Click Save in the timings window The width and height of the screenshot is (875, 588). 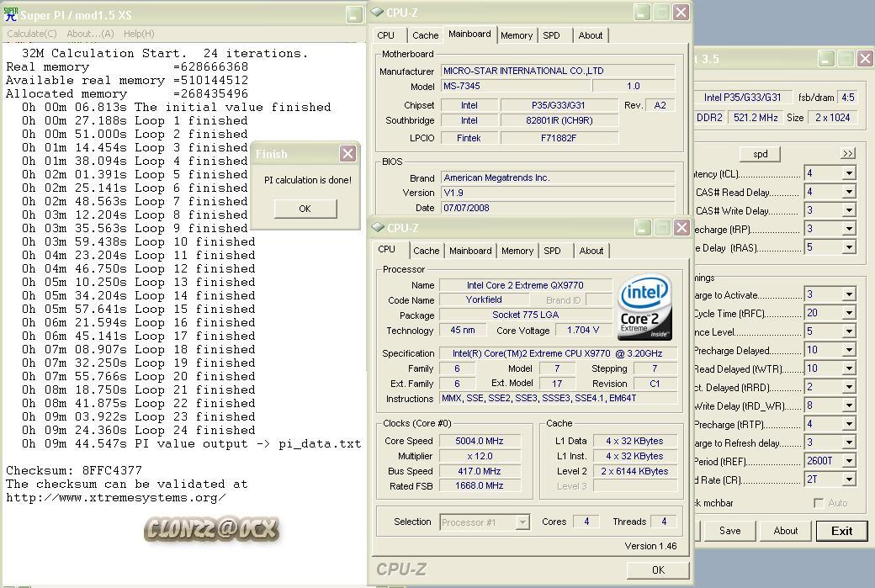pos(729,531)
